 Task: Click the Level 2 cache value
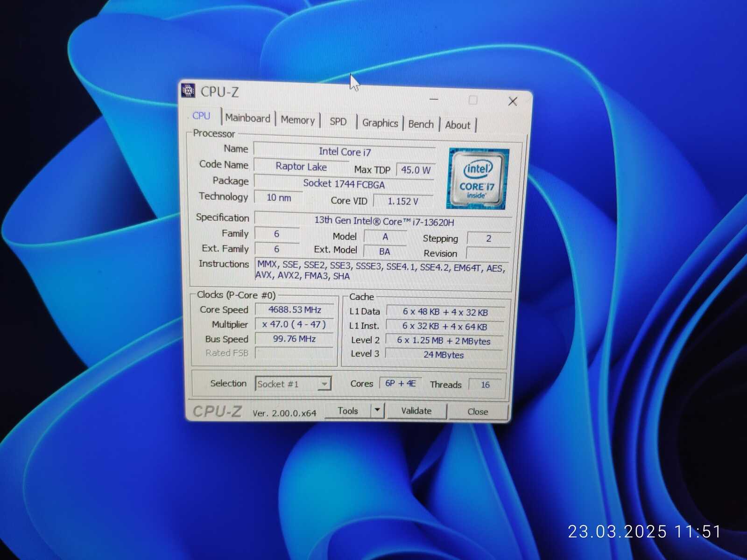click(444, 341)
